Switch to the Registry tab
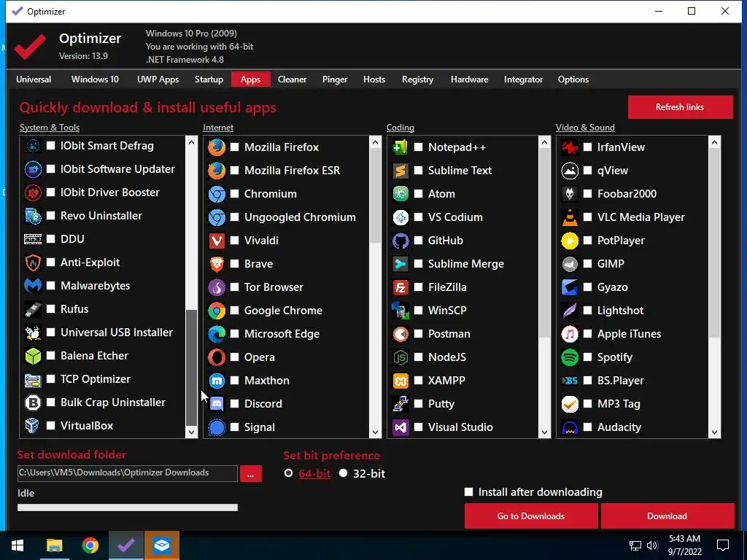The image size is (747, 560). [417, 79]
